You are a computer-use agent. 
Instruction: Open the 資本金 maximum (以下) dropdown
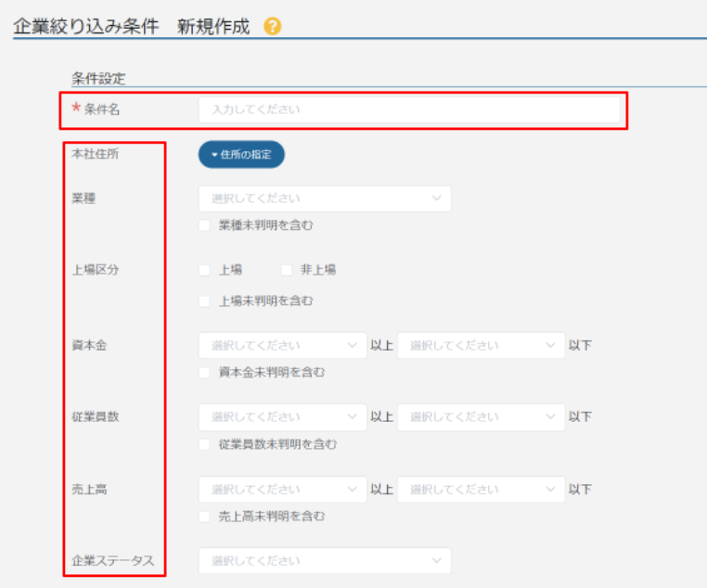481,345
